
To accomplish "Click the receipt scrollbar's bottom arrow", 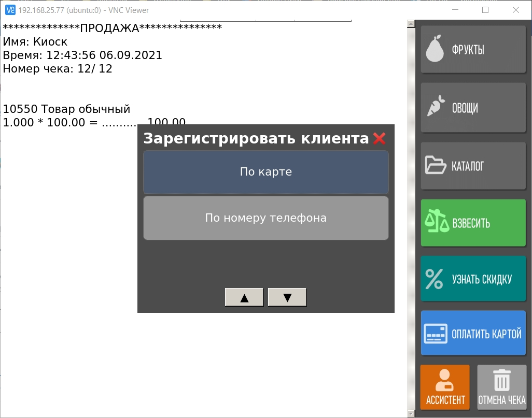I will [x=411, y=413].
